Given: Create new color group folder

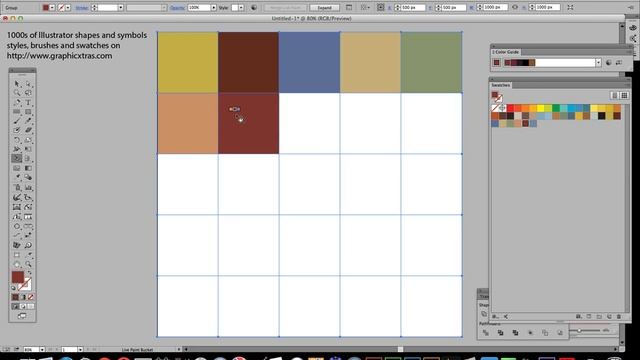Looking at the screenshot, I should click(599, 317).
